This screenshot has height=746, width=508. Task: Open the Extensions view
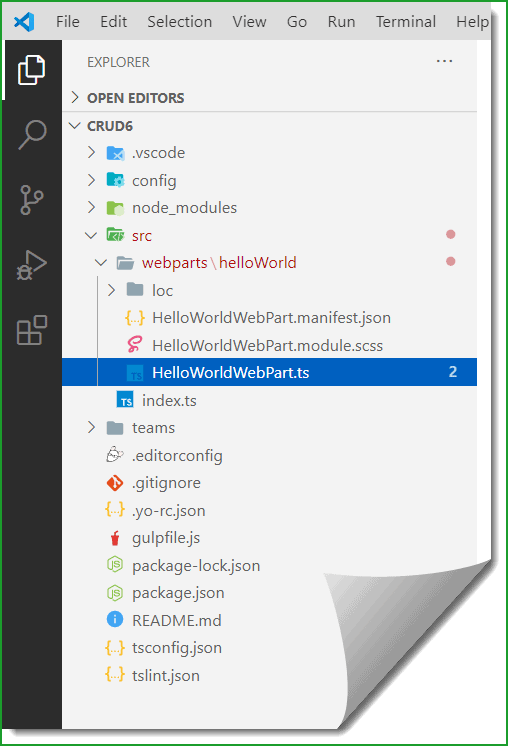[x=32, y=330]
